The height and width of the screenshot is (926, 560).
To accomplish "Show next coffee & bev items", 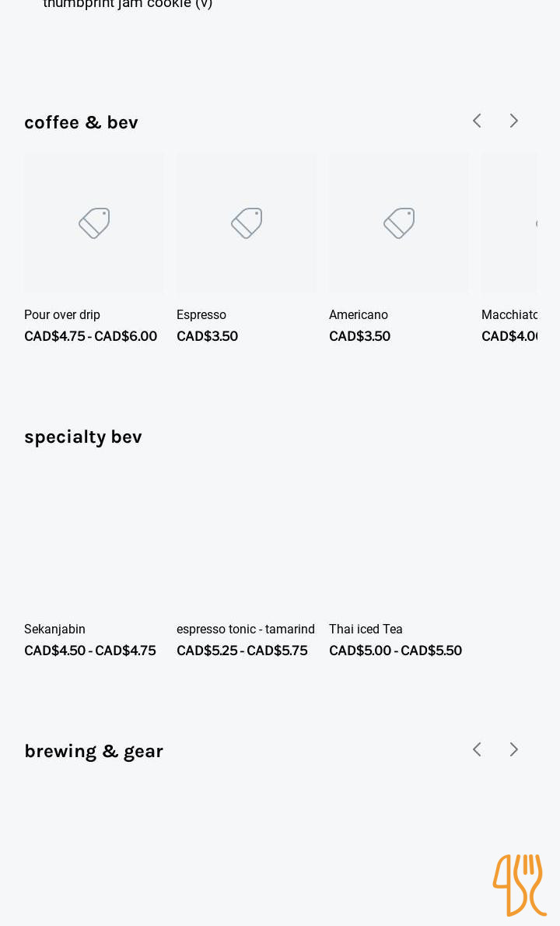I will point(513,121).
